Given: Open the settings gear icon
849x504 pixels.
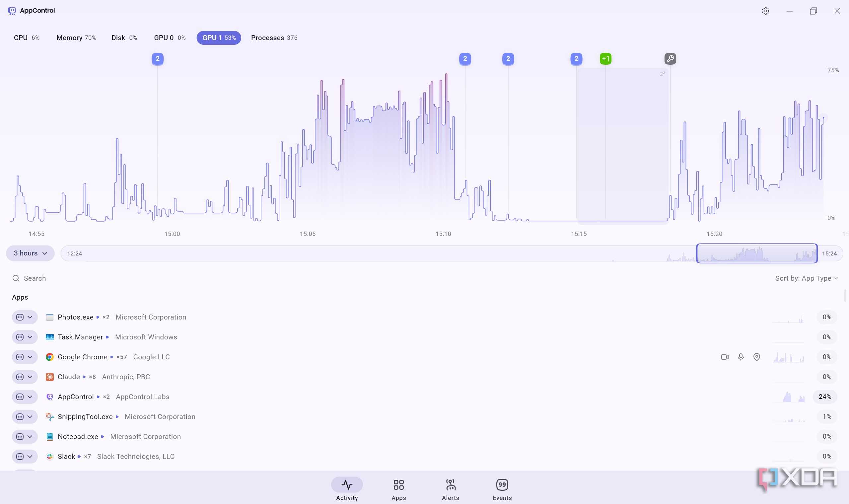Looking at the screenshot, I should [765, 11].
